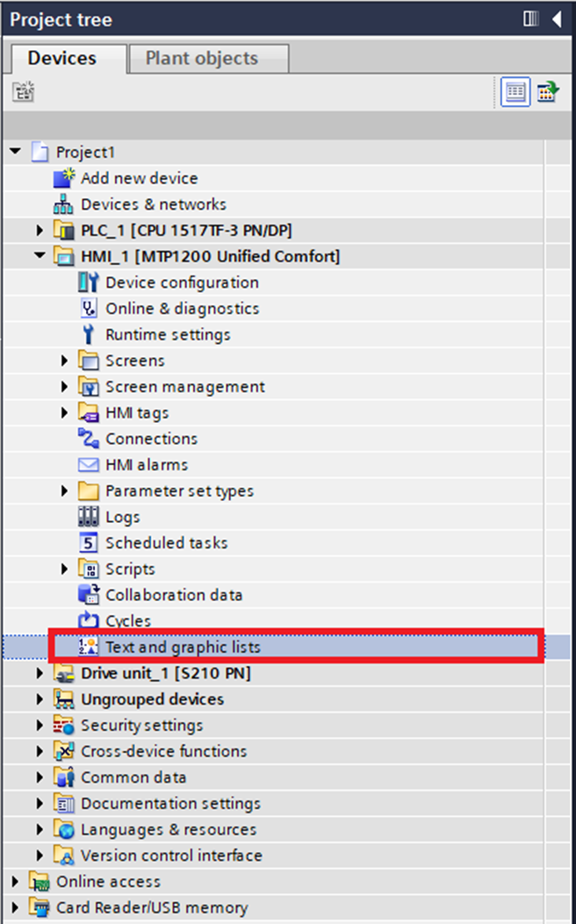Click the Screens folder icon
576x924 pixels.
point(89,360)
